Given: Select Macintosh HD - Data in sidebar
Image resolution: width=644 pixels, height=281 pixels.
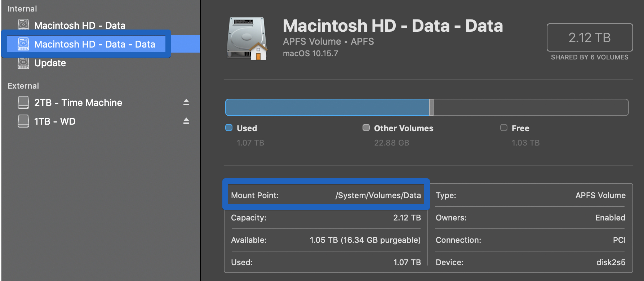Looking at the screenshot, I should 80,25.
